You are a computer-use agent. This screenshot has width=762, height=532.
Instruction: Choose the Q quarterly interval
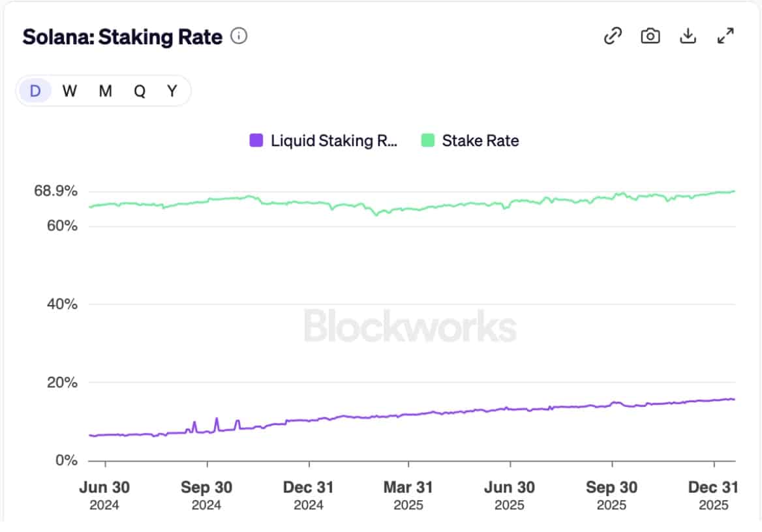[x=140, y=91]
